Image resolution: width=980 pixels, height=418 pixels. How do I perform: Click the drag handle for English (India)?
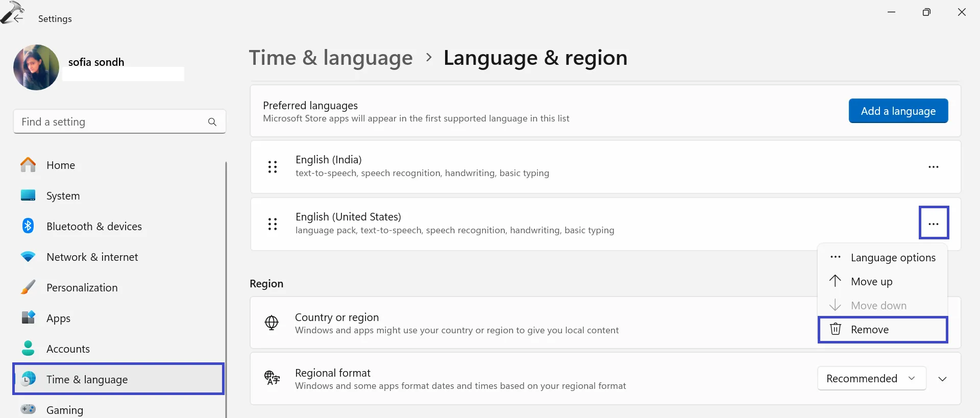pyautogui.click(x=273, y=167)
